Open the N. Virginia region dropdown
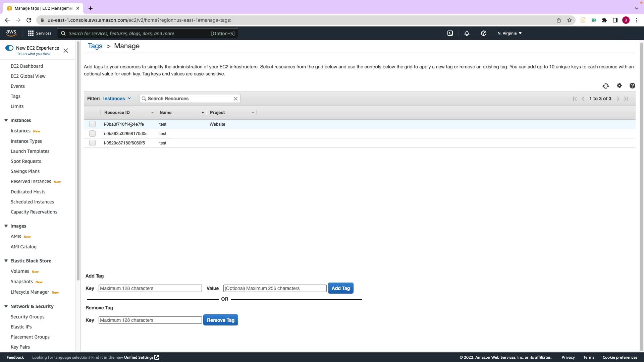 (x=509, y=33)
